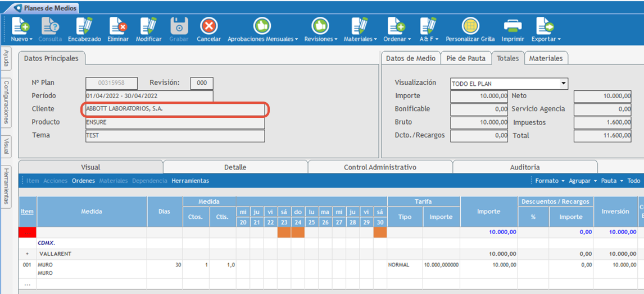Select item row 001 MURO

(x=330, y=269)
